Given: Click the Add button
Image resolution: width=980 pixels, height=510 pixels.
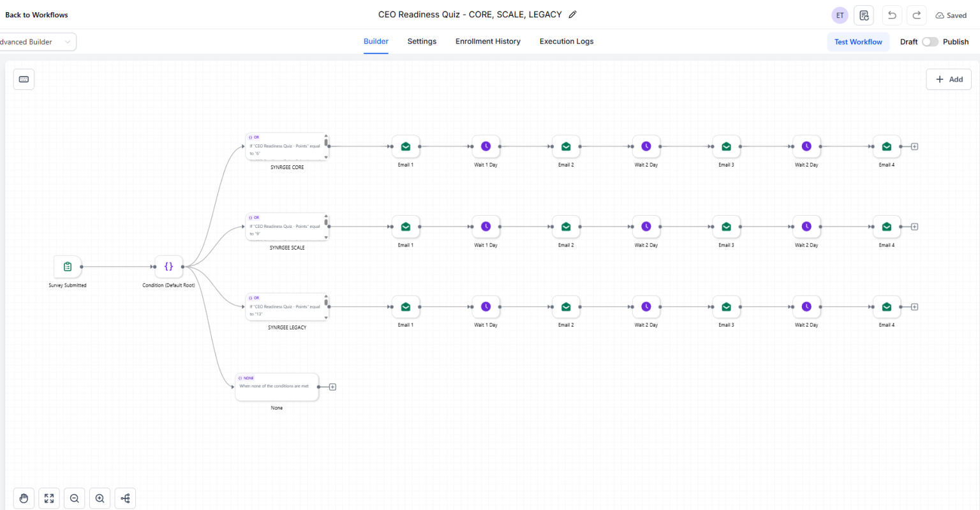Looking at the screenshot, I should point(949,80).
